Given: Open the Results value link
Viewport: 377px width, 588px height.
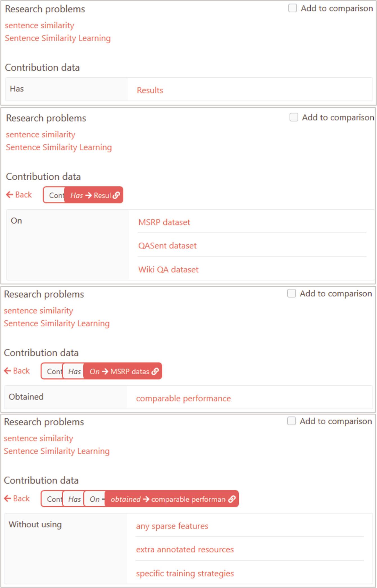Looking at the screenshot, I should click(x=150, y=90).
